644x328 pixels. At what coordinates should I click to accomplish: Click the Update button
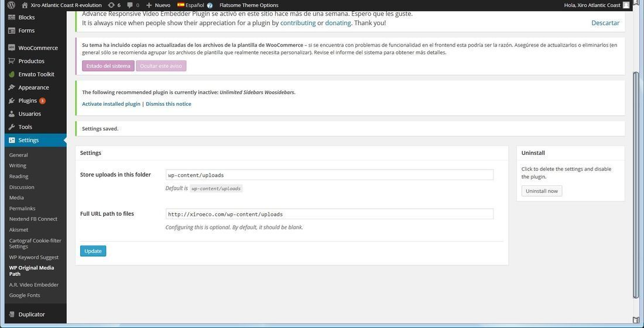pos(93,251)
